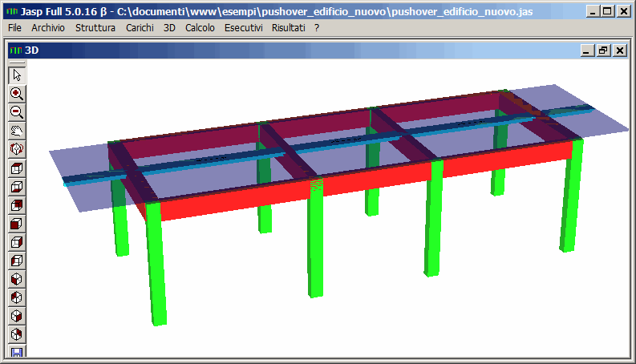
Task: Restore the 3D child window
Action: pos(603,51)
